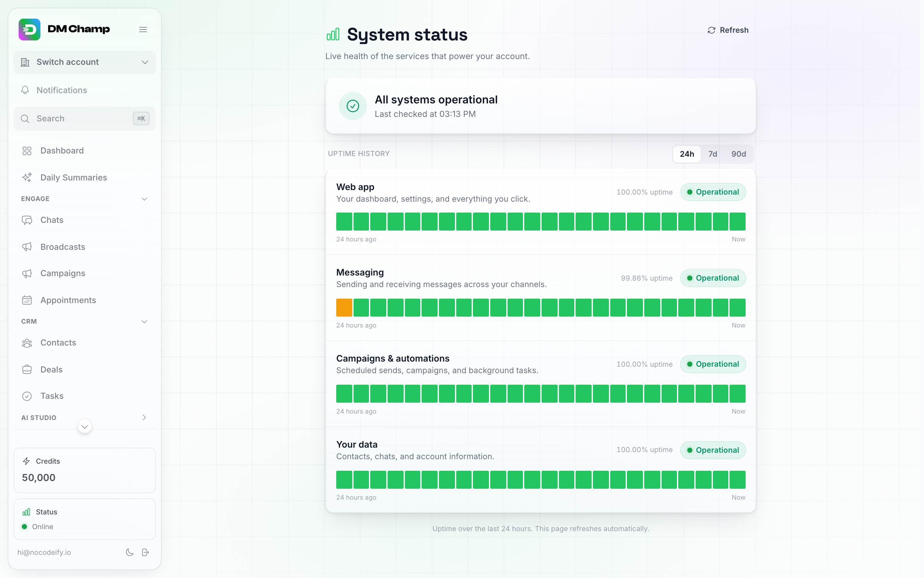Go to Contacts
The height and width of the screenshot is (578, 924).
84,343
